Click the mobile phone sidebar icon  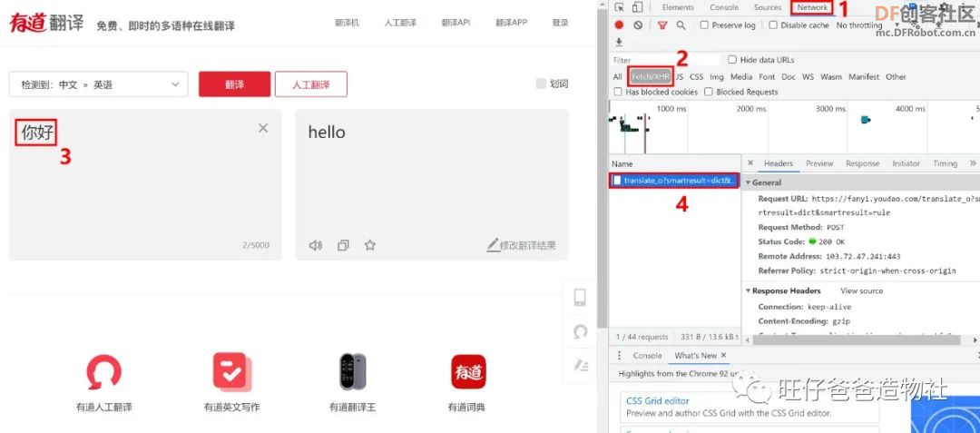579,298
